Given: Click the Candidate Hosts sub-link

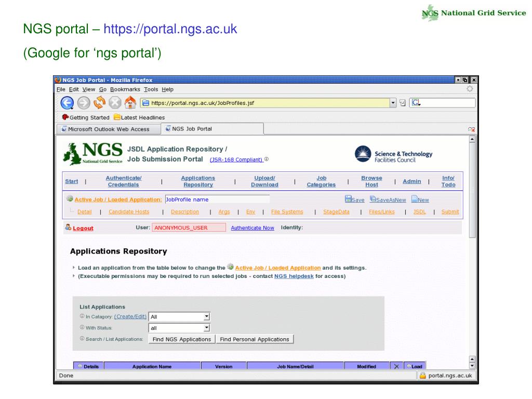Looking at the screenshot, I should click(129, 212).
